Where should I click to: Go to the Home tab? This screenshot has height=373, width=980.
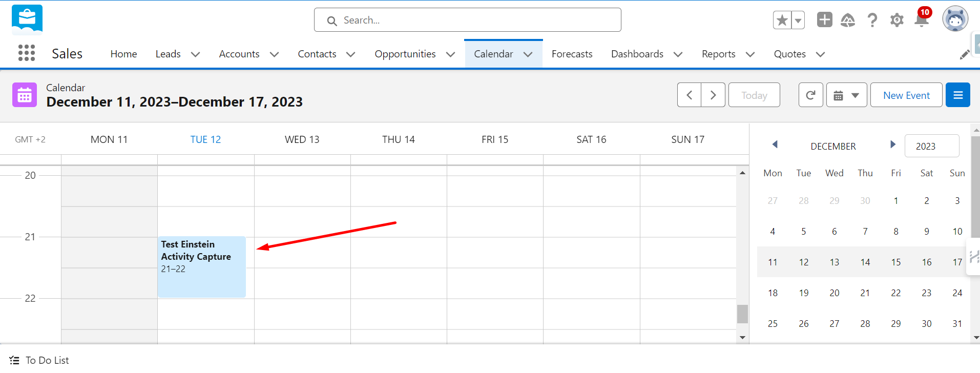(x=123, y=54)
